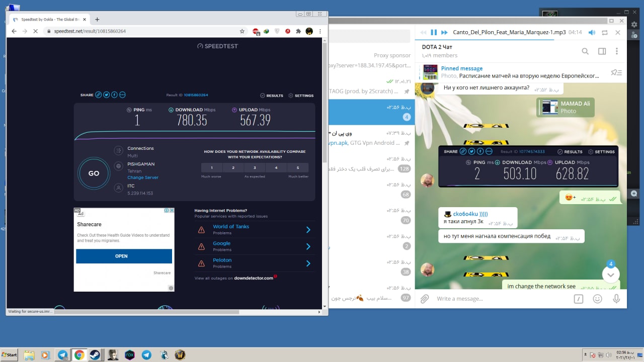644x362 pixels.
Task: Jump to latest messages down arrow
Action: [611, 275]
